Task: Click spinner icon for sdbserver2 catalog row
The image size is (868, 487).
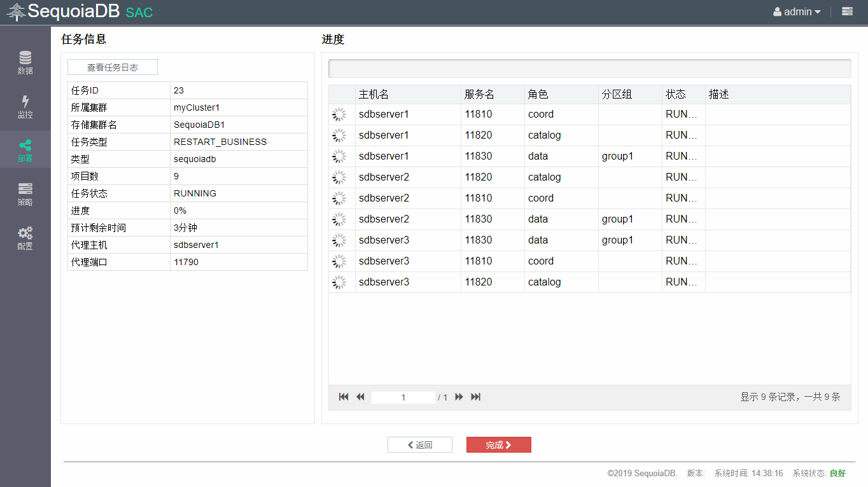Action: click(x=339, y=177)
